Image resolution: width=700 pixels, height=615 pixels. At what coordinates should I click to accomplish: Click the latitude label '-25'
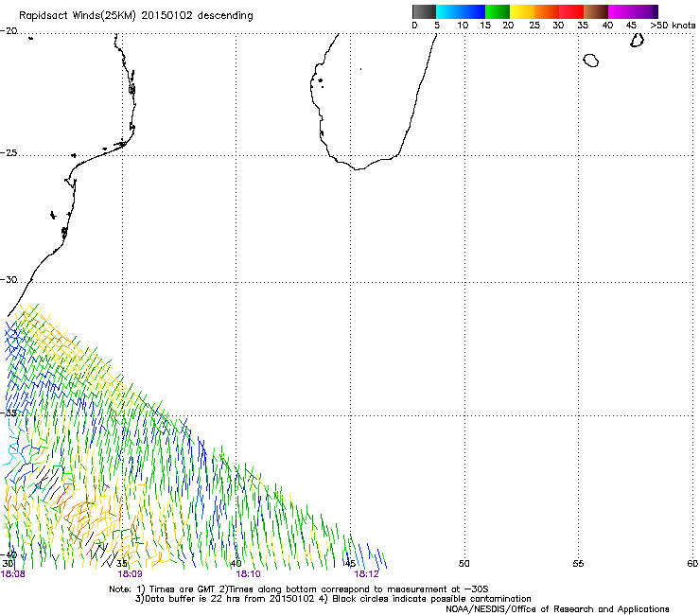coord(9,153)
